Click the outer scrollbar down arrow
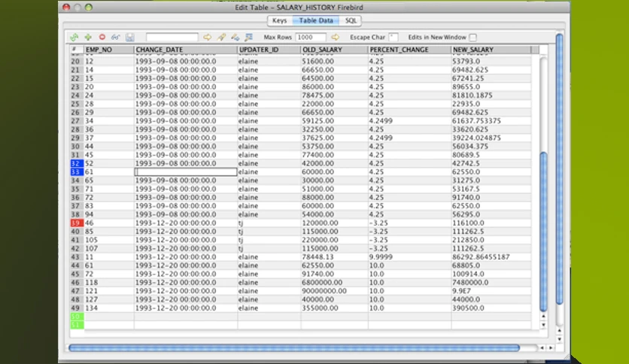 (559, 339)
